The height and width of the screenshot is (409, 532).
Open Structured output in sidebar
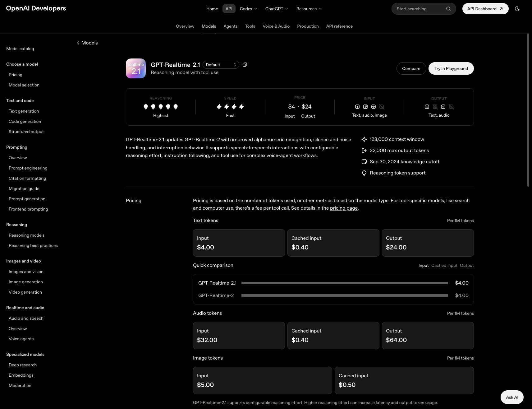(x=26, y=132)
